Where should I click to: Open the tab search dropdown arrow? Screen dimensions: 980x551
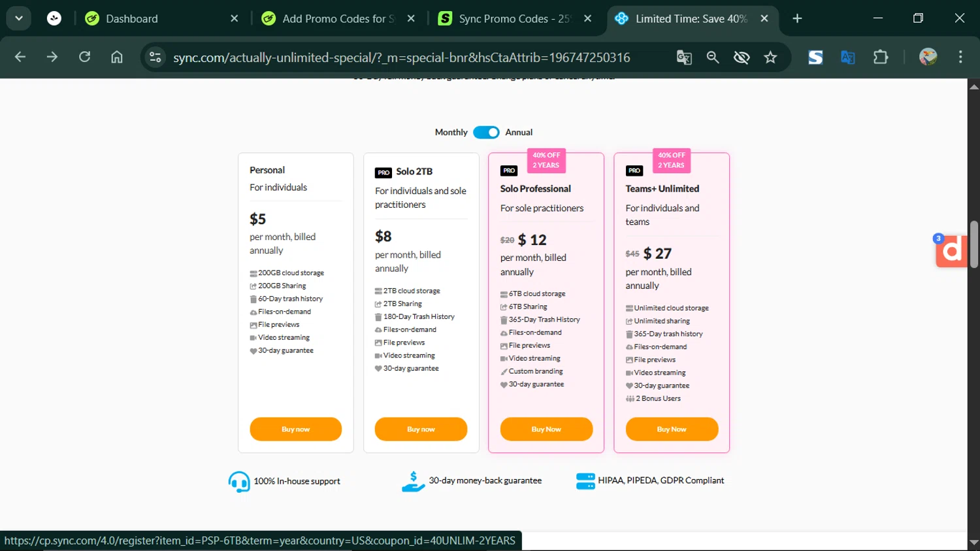19,18
